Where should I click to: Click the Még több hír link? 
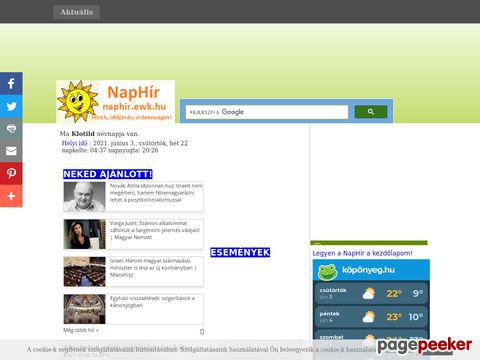click(x=81, y=330)
